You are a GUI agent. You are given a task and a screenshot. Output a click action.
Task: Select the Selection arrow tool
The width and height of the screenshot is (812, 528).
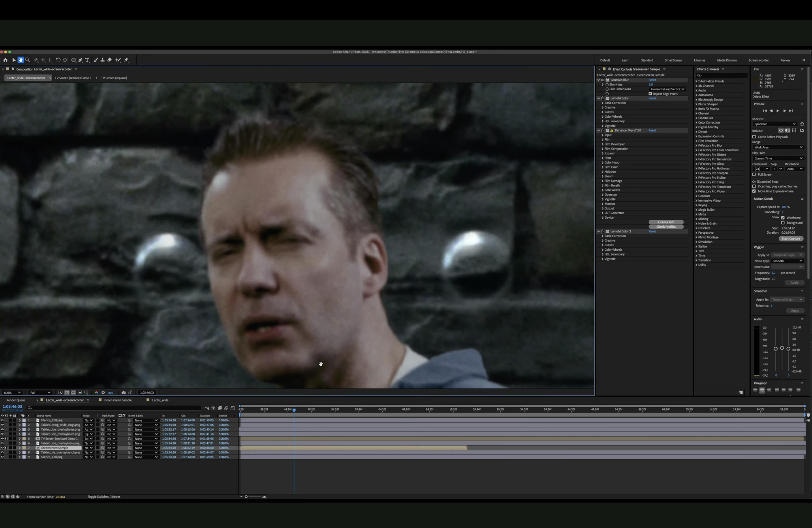14,60
